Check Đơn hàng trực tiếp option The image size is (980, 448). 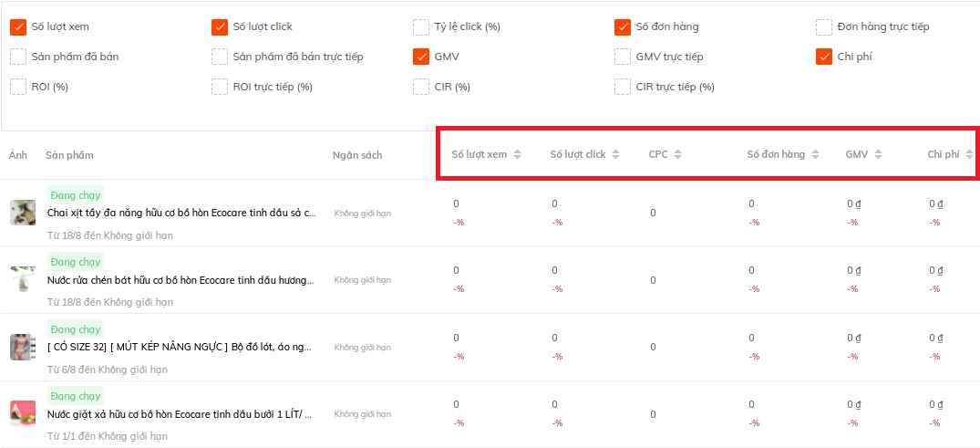(823, 27)
